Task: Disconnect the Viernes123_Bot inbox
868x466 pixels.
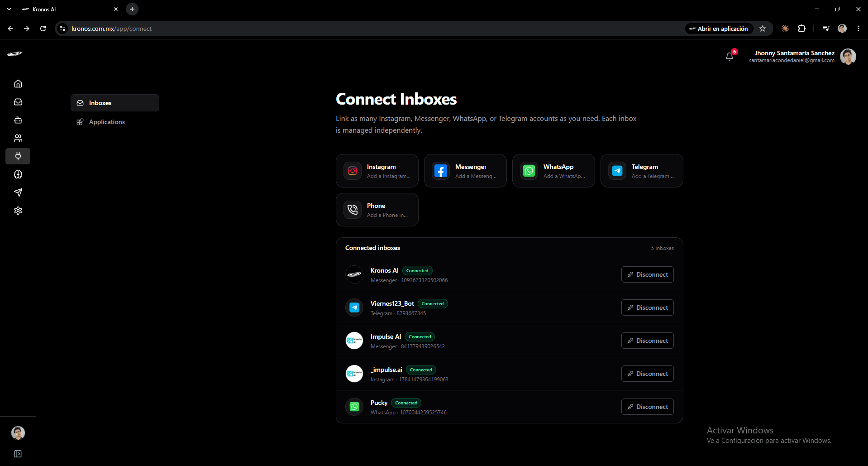Action: click(x=648, y=307)
